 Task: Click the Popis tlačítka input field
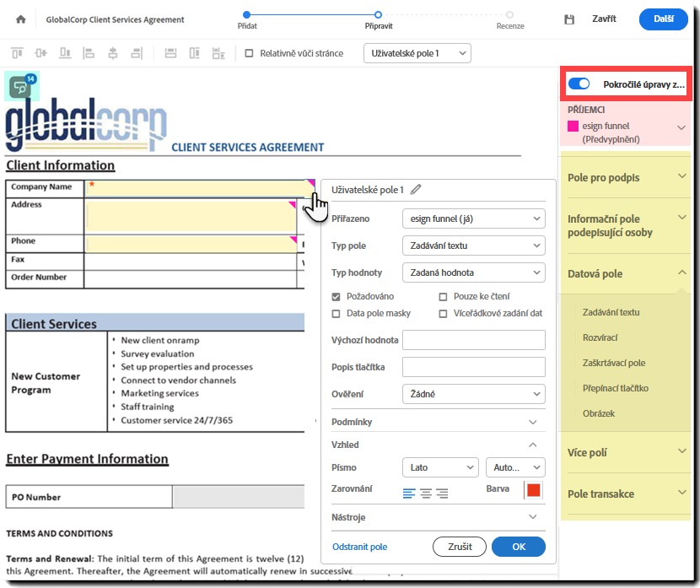click(x=474, y=367)
